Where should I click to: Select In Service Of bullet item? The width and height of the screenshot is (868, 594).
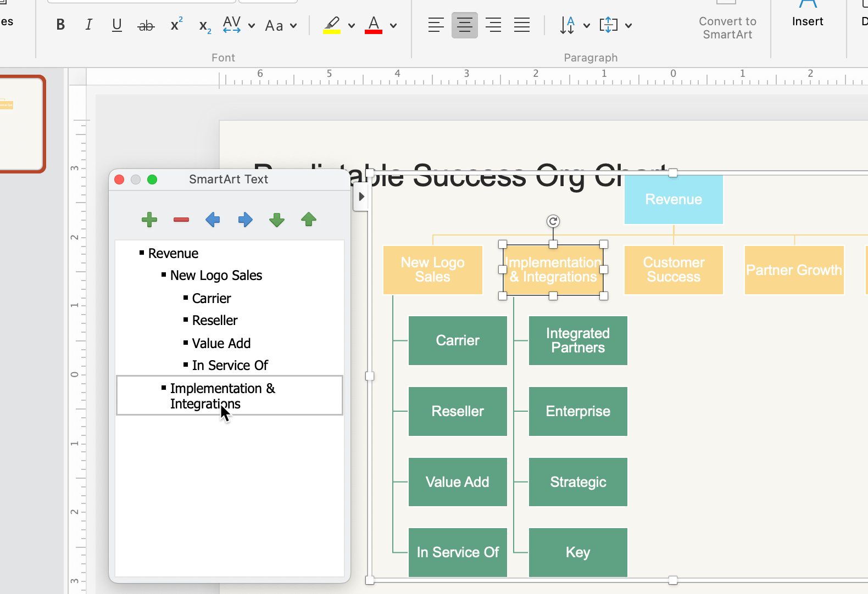tap(230, 366)
